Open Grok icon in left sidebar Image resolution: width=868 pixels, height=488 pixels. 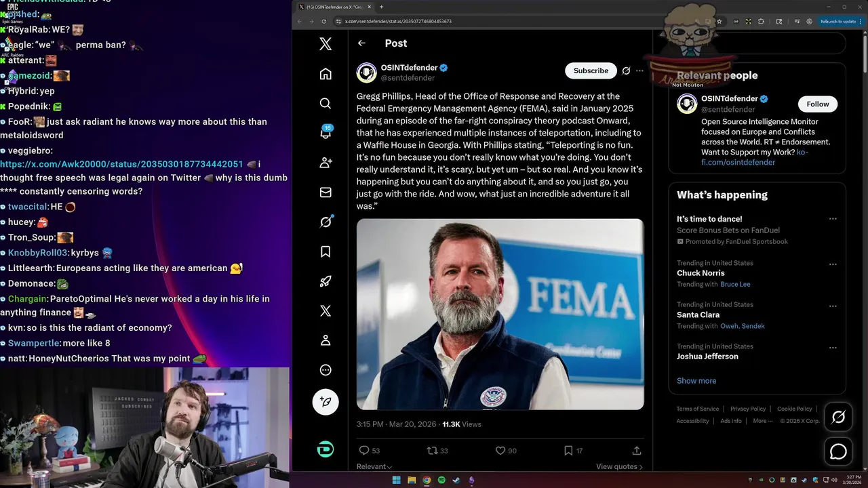click(x=325, y=222)
